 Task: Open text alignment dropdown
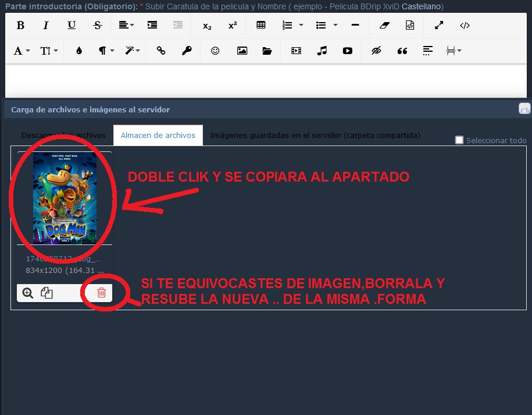(x=126, y=25)
